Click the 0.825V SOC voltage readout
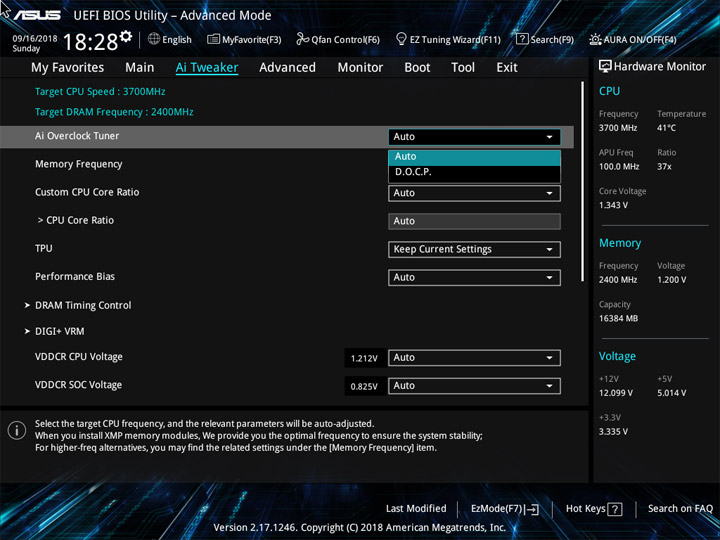 [364, 386]
